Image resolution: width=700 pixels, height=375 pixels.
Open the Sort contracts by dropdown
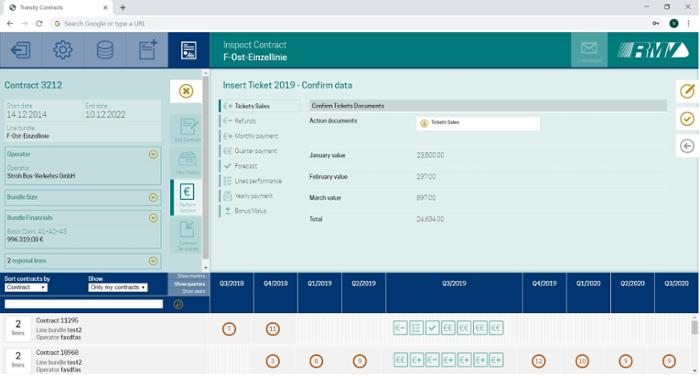[x=26, y=288]
